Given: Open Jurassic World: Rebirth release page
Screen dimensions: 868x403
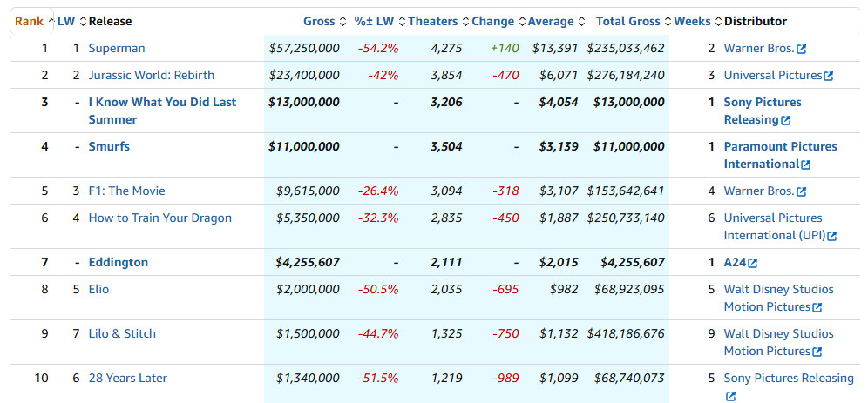Looking at the screenshot, I should (x=151, y=75).
